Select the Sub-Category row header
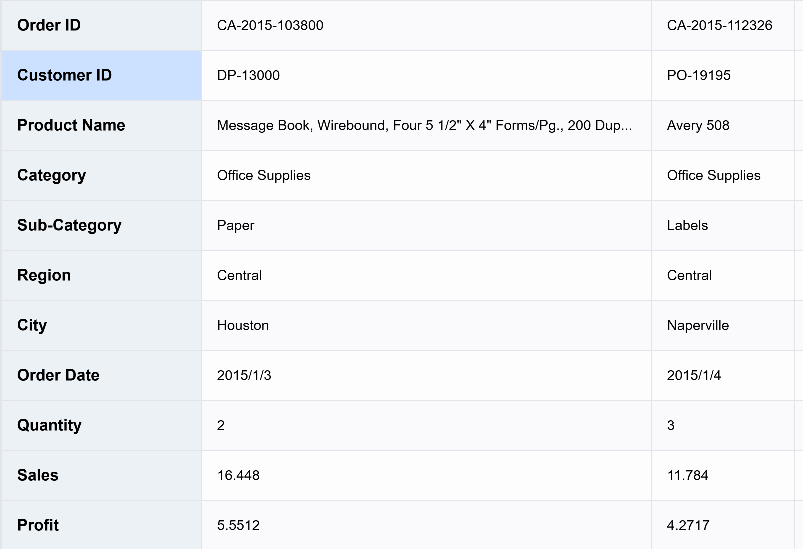This screenshot has height=549, width=803. click(x=100, y=225)
